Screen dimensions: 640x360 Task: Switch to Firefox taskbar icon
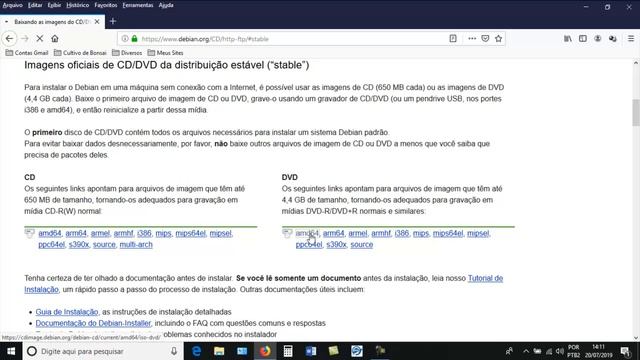coord(265,351)
